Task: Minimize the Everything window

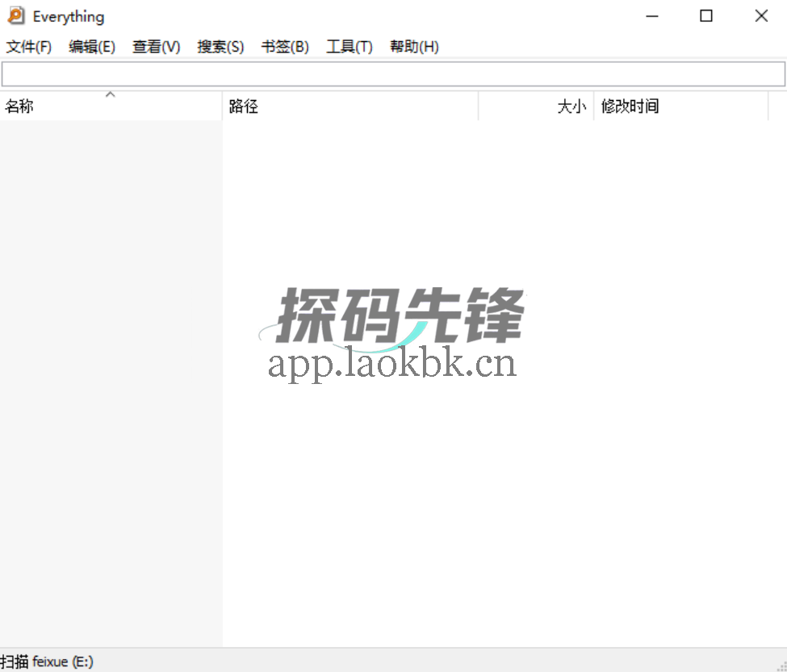Action: [x=652, y=16]
